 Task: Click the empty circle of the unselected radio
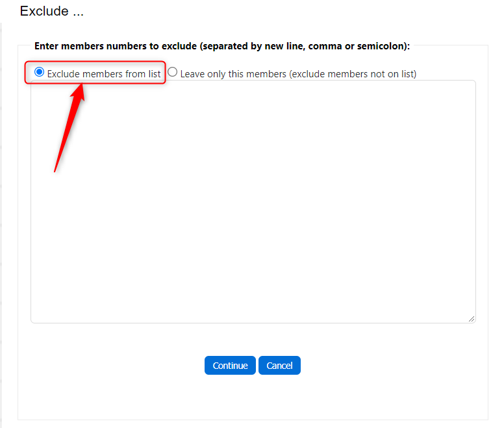tap(173, 73)
